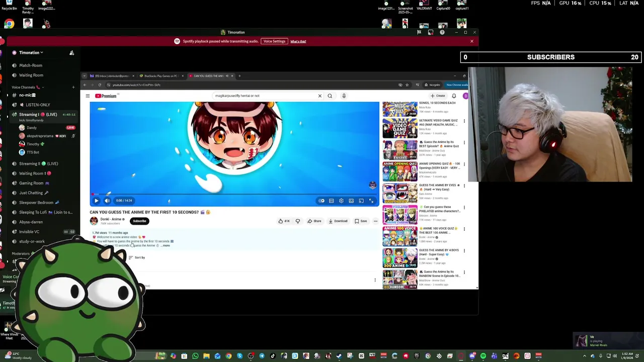Clear the YouTube search text
This screenshot has width=644, height=362.
pos(319,96)
